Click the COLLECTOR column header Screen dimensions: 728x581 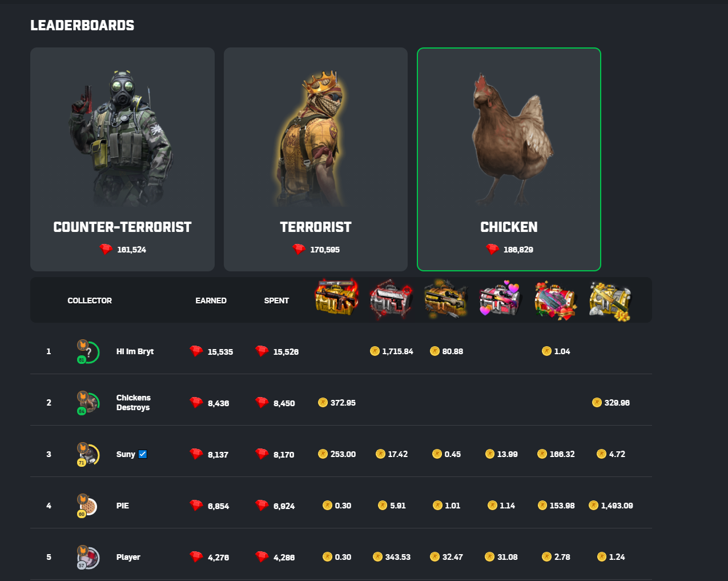90,300
